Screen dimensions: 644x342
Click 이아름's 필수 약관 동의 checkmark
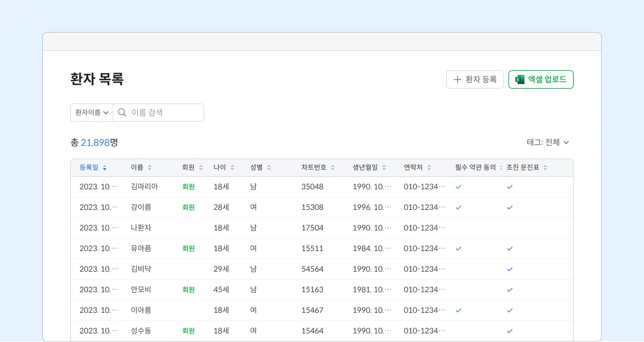(x=458, y=310)
